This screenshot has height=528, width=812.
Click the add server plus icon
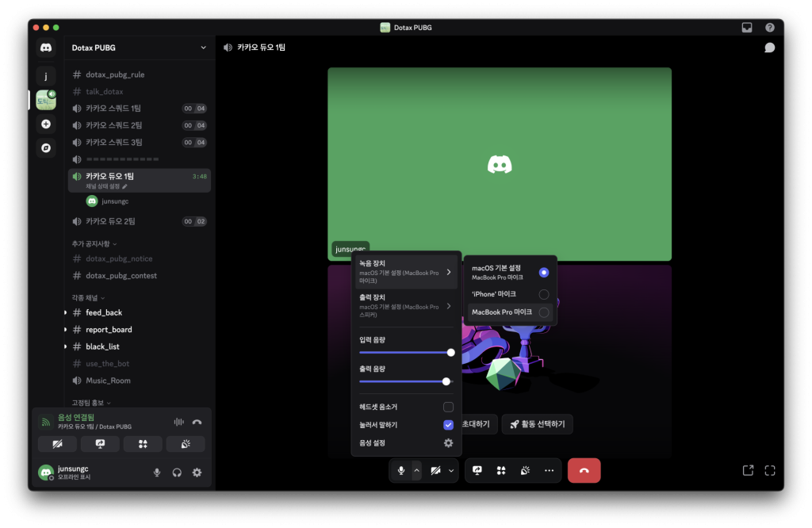click(x=46, y=124)
